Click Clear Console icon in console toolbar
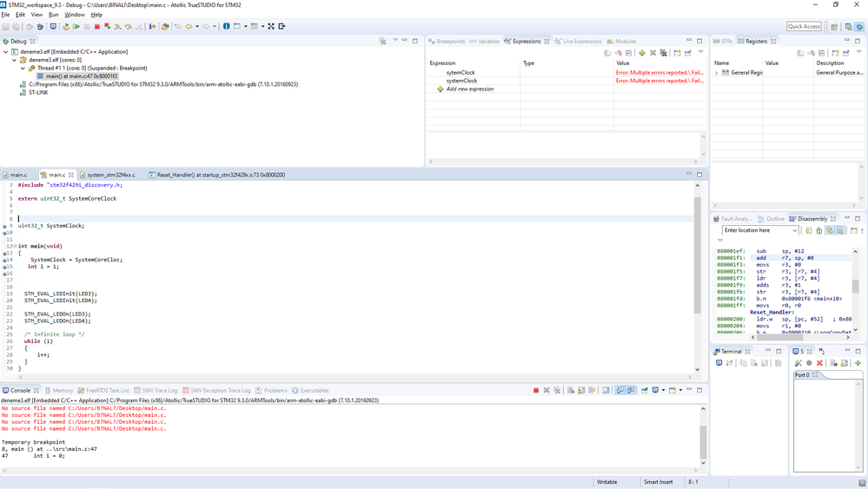Image resolution: width=868 pixels, height=489 pixels. (x=571, y=391)
